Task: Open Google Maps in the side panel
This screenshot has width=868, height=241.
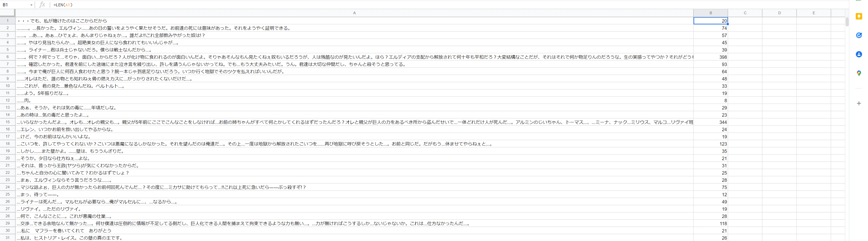Action: click(x=859, y=73)
